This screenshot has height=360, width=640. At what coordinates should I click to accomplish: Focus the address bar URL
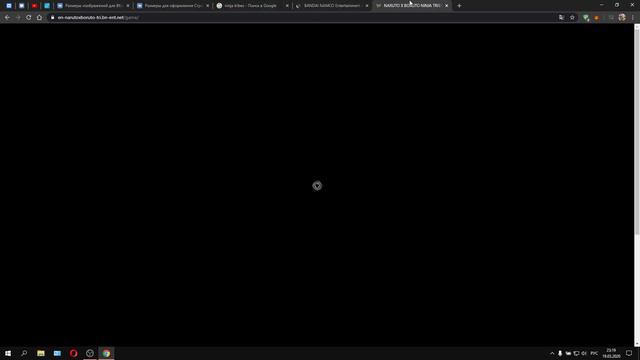(x=98, y=18)
